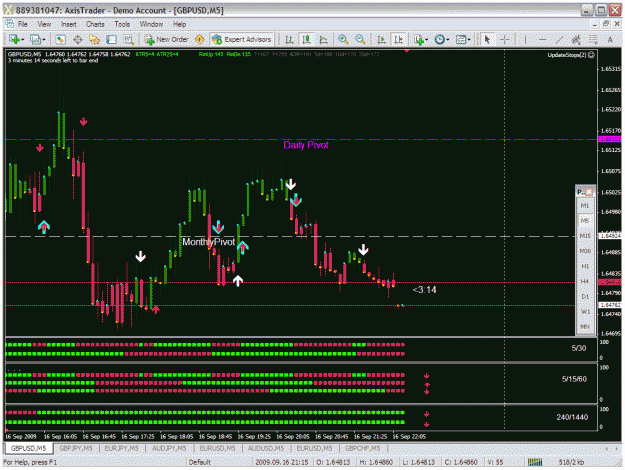The width and height of the screenshot is (625, 470).
Task: Select the Fibonacci retracement tool
Action: click(593, 39)
